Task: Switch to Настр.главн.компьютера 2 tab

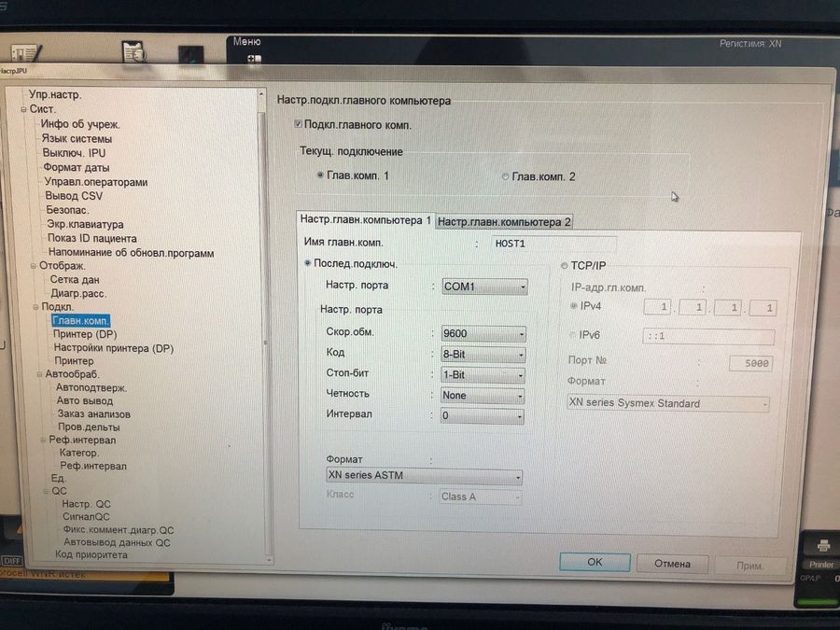Action: (504, 222)
